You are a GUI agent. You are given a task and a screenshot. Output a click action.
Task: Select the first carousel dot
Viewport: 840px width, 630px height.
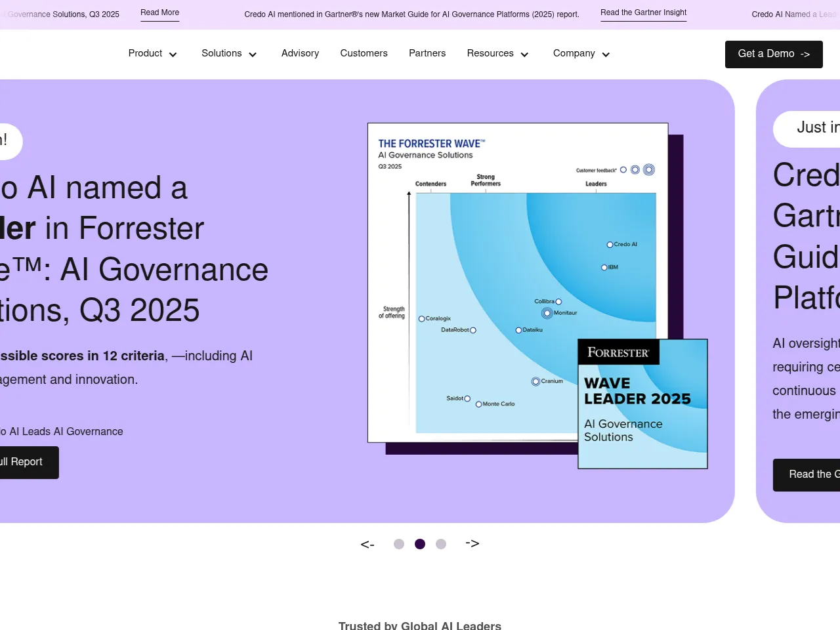click(x=399, y=544)
